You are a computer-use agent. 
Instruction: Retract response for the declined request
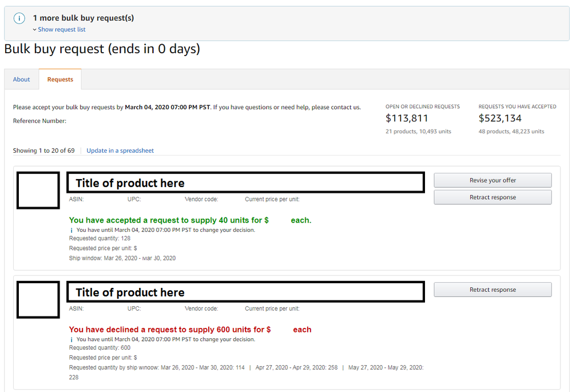point(492,289)
